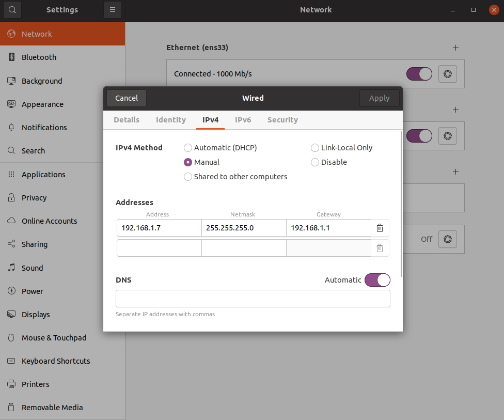The height and width of the screenshot is (420, 504).
Task: Click the Wired dialog vertical scrollbar
Action: pyautogui.click(x=401, y=204)
